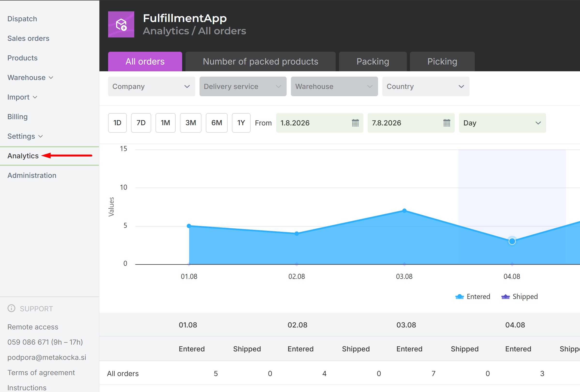Set the range to 7D

pos(141,123)
